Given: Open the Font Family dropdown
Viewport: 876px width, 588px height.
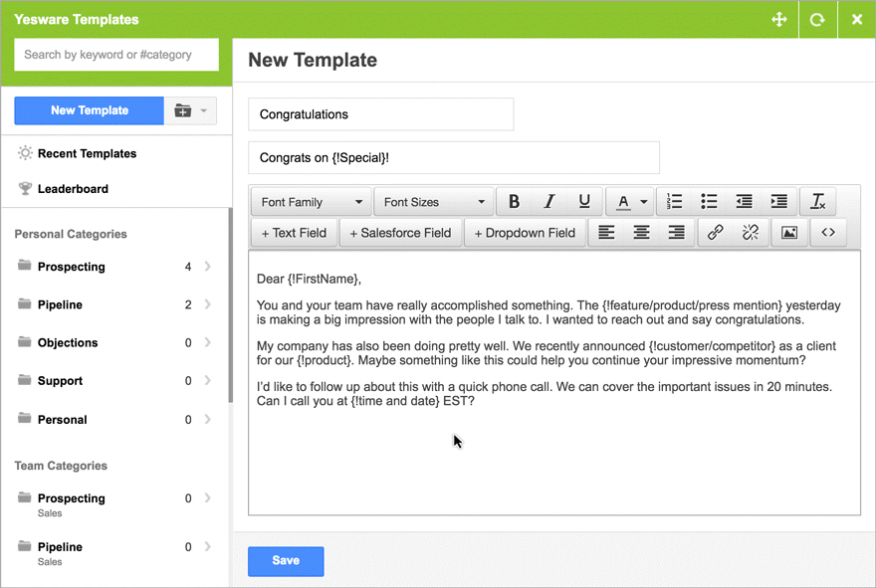Looking at the screenshot, I should [311, 202].
